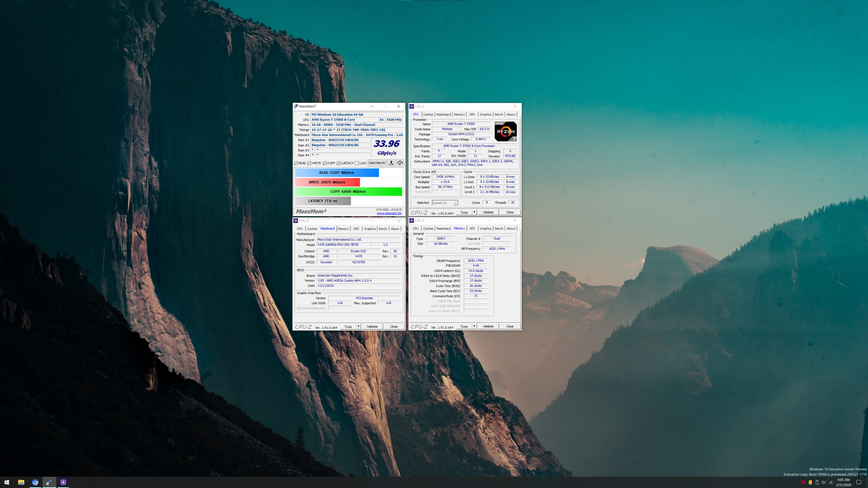Minimize the MaxxMem window
This screenshot has height=488, width=868.
click(372, 106)
